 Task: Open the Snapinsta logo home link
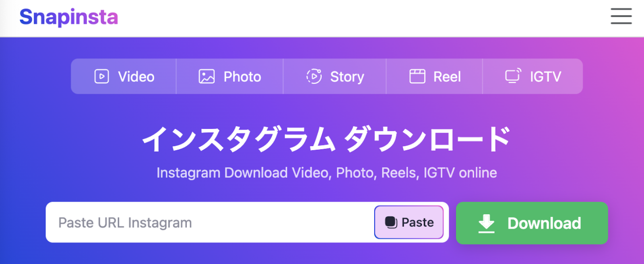pos(69,17)
